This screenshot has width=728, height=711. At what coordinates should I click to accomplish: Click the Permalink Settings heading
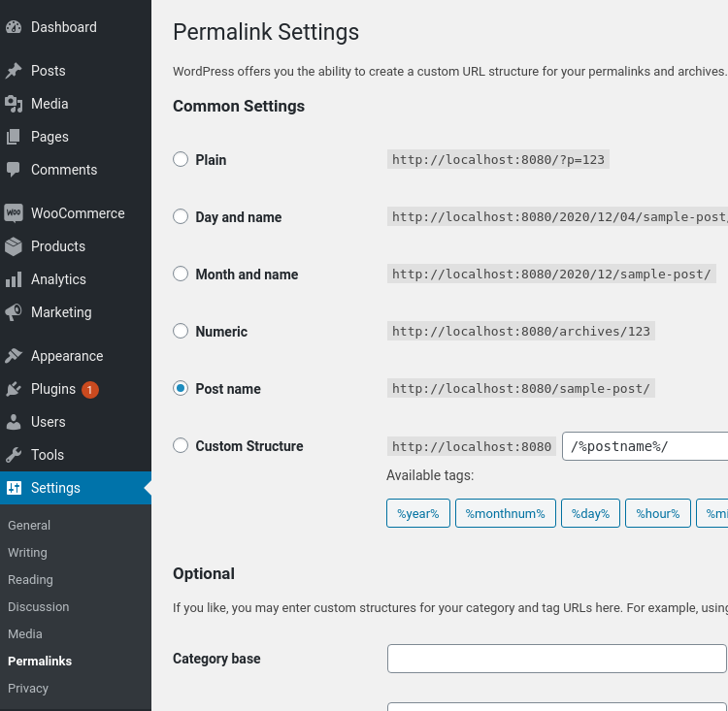pyautogui.click(x=266, y=32)
